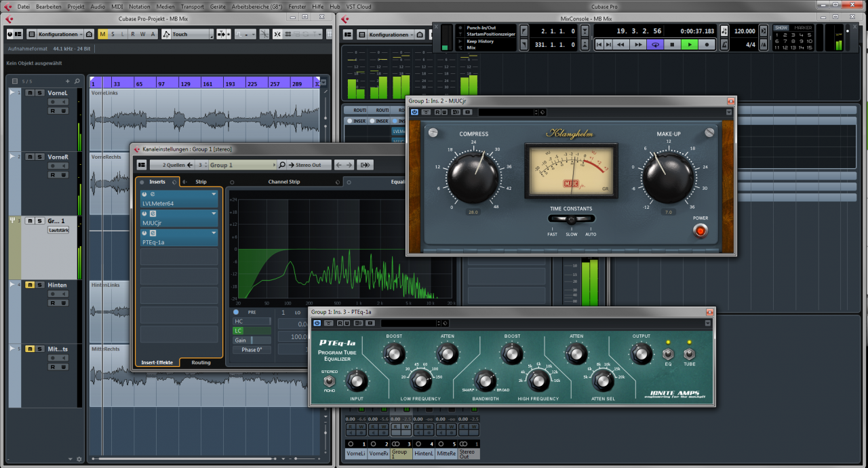Screen dimensions: 868x468
Task: Toggle global Write automation button in toolbar
Action: click(143, 34)
